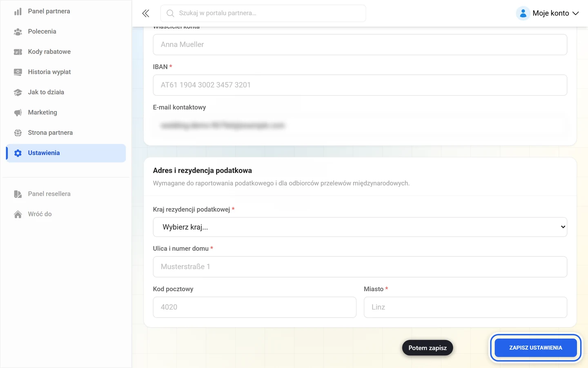Select Ustawienia in sidebar

66,153
